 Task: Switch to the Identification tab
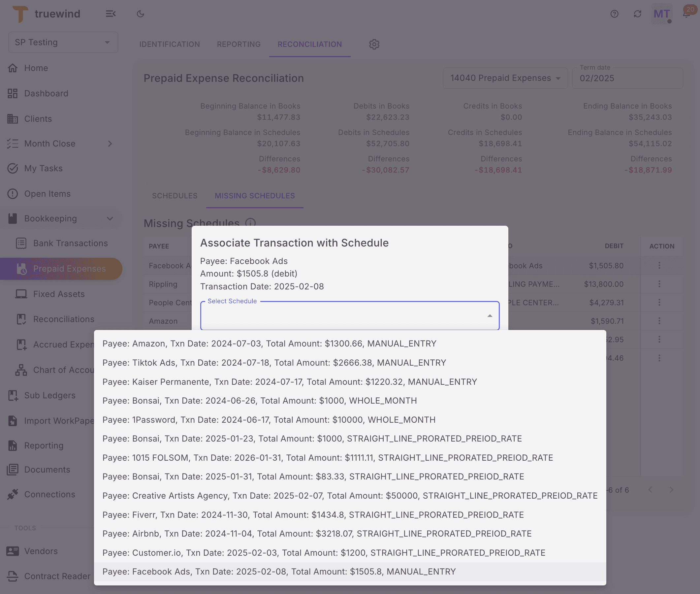(x=169, y=44)
